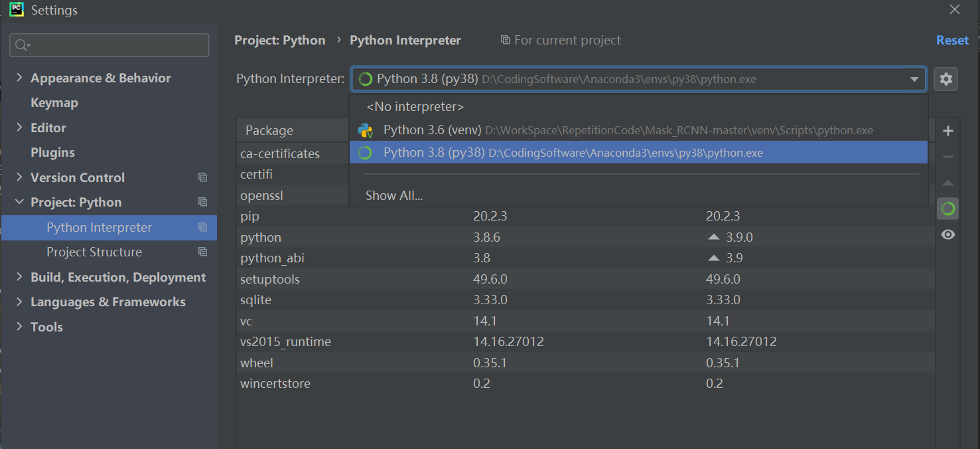Open the Python Interpreter dropdown arrow

(x=914, y=80)
